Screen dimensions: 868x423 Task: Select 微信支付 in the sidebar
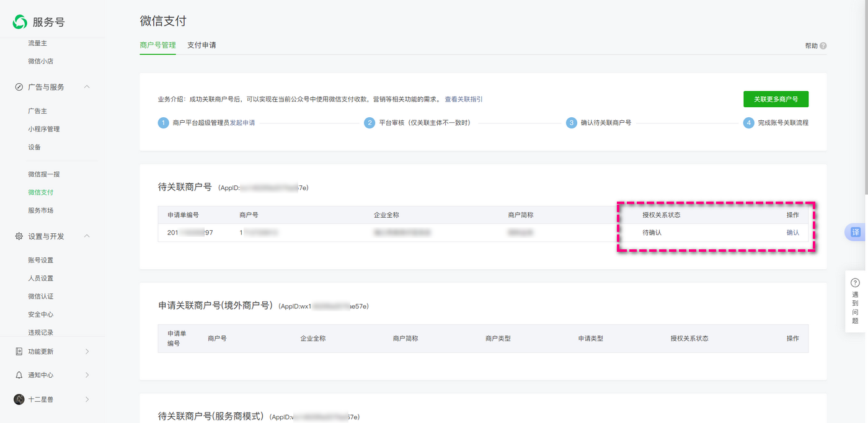coord(41,192)
